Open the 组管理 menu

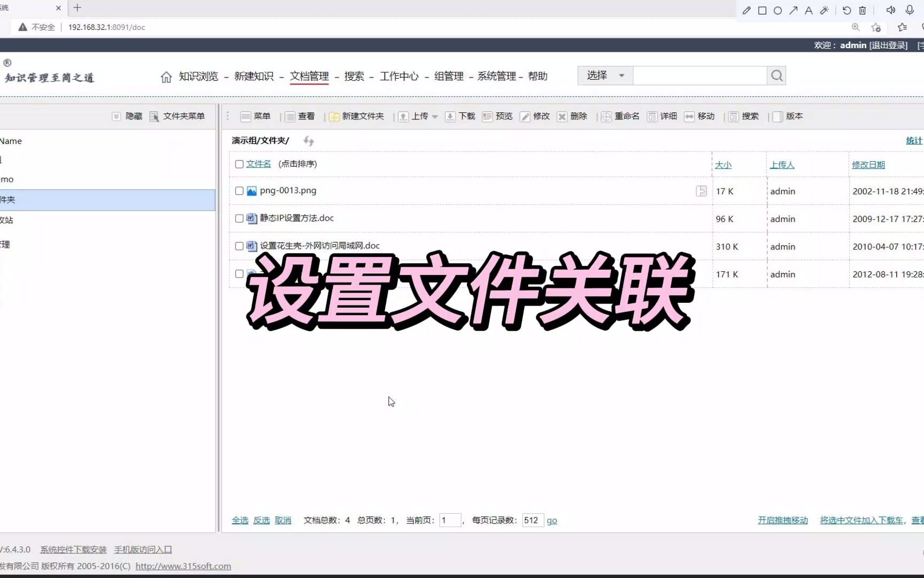click(x=449, y=76)
